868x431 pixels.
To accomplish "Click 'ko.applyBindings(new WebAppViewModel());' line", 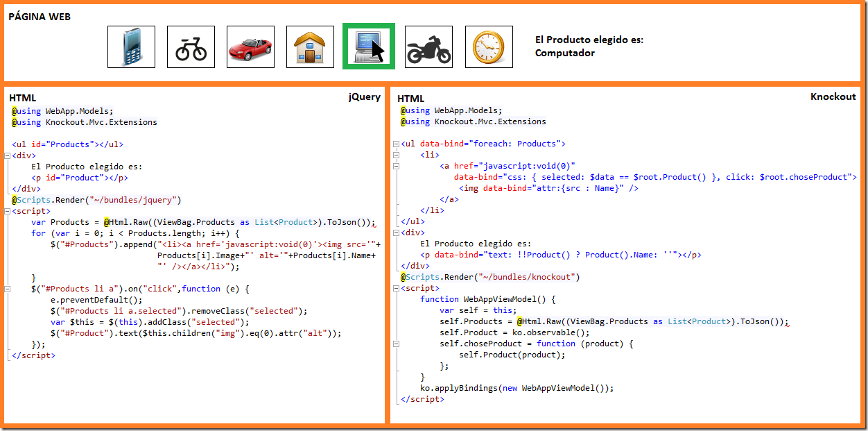I will [x=517, y=388].
